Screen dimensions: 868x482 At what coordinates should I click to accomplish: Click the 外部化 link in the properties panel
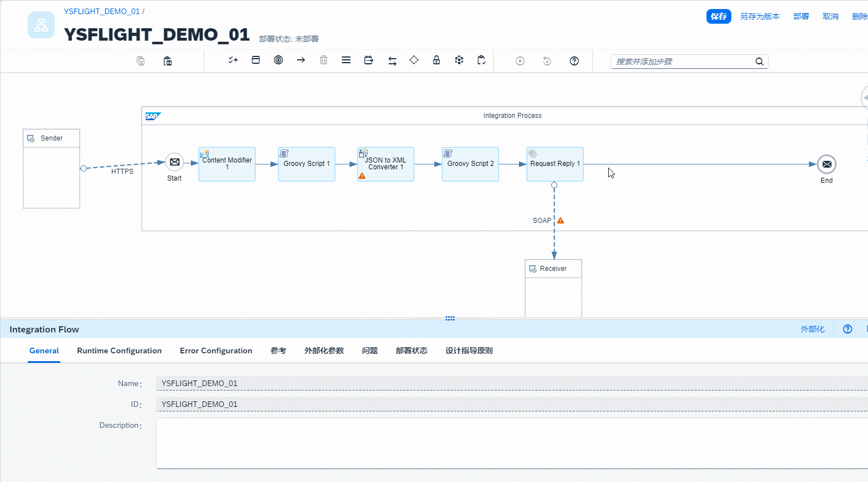coord(813,329)
